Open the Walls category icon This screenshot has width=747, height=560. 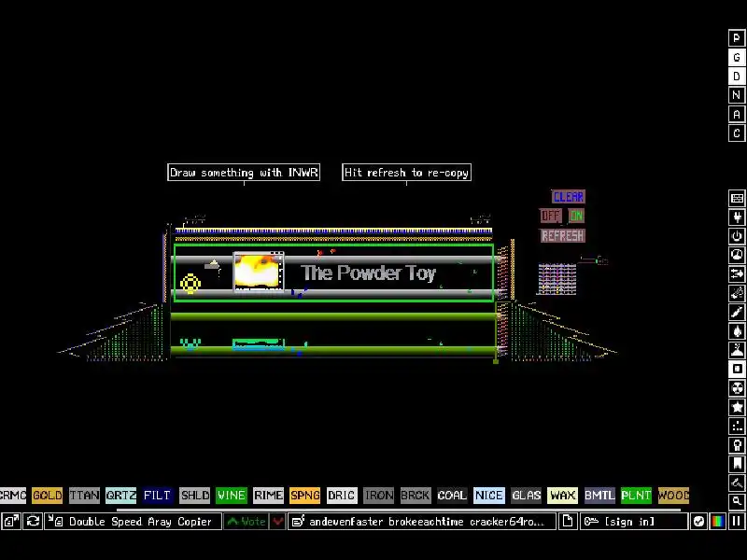(x=737, y=198)
